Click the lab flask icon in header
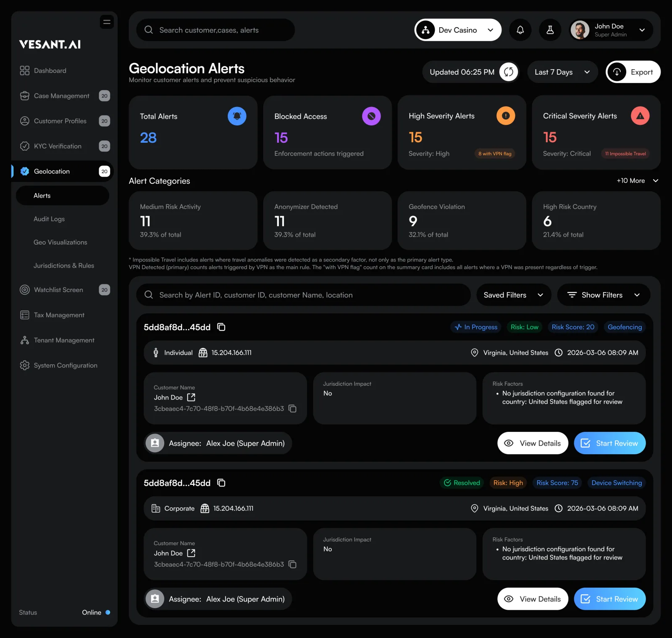672x638 pixels. tap(550, 30)
